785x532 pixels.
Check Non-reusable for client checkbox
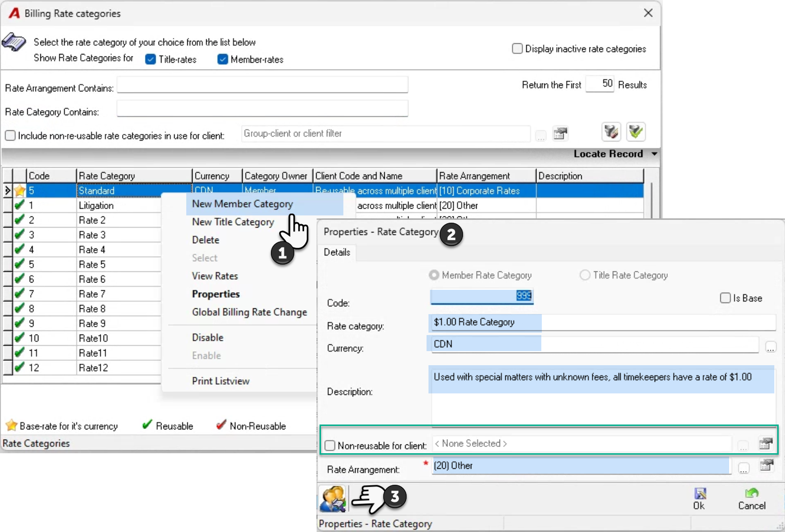330,445
